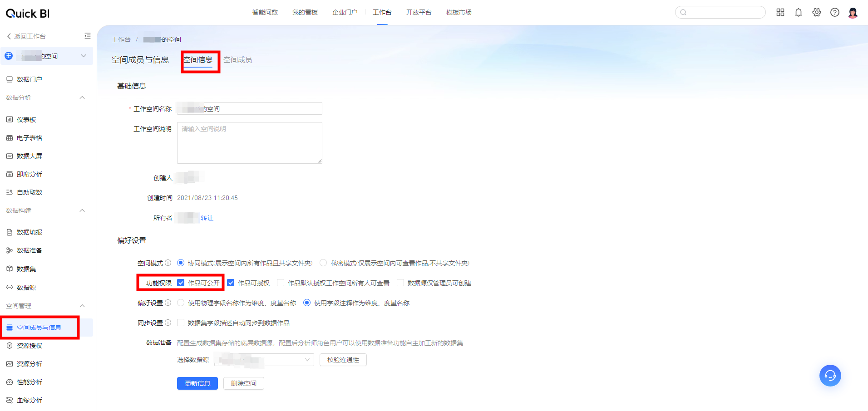This screenshot has height=411, width=868.
Task: Click the 更新信息 button
Action: [197, 383]
